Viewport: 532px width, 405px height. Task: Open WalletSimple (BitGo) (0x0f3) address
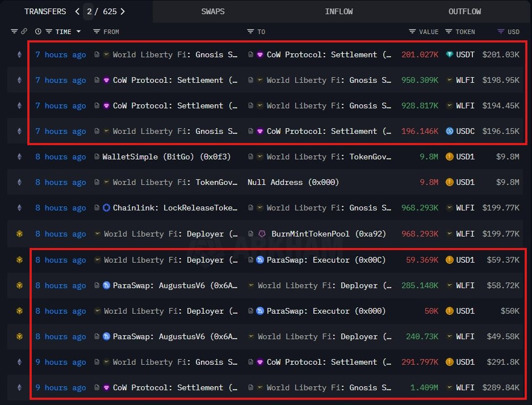tap(166, 157)
